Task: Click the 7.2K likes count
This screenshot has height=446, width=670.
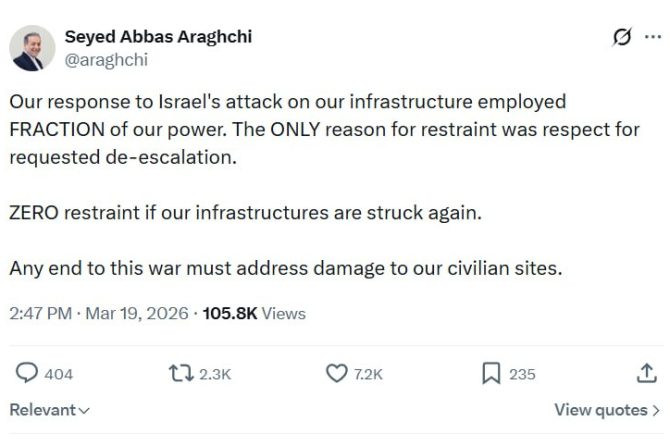Action: click(x=368, y=374)
